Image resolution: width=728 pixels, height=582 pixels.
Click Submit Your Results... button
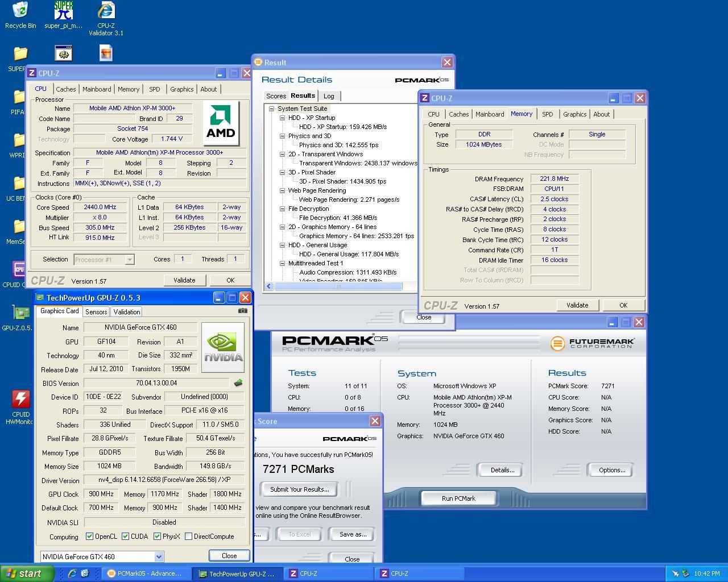pos(299,489)
